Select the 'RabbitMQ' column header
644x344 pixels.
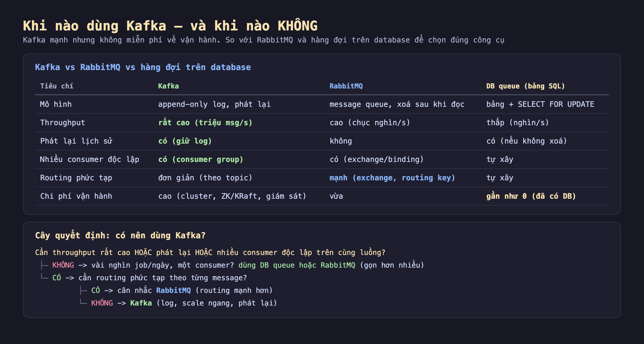click(x=346, y=86)
